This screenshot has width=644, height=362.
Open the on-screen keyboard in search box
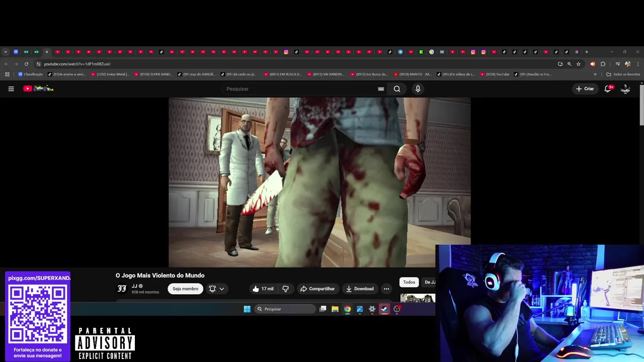coord(381,89)
